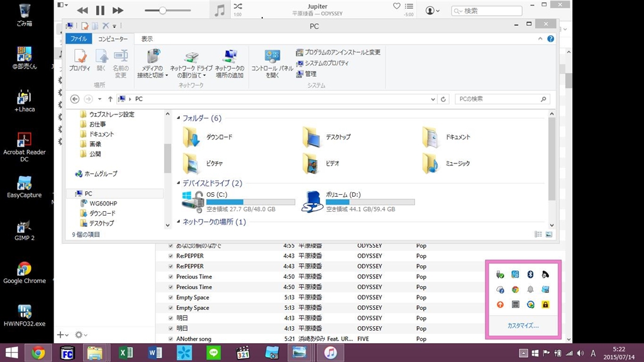Viewport: 644px width, 362px height.
Task: Select WG600HP under PC
Action: 99,204
